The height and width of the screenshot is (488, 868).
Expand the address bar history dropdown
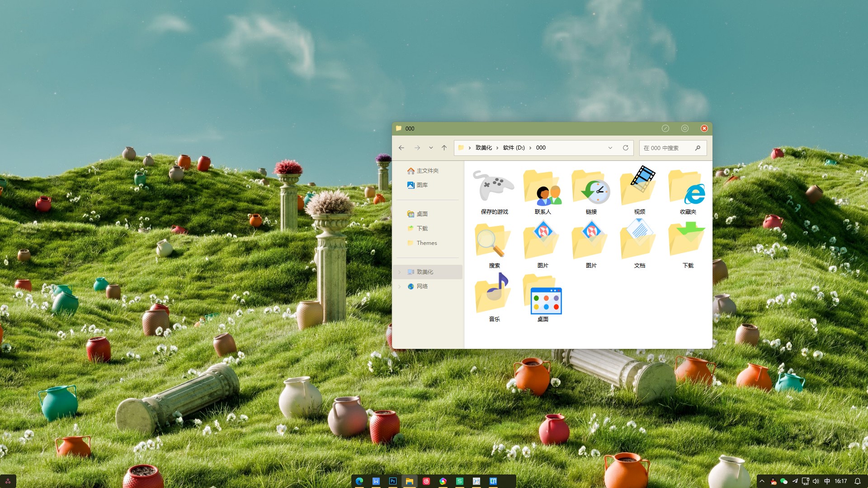(610, 148)
